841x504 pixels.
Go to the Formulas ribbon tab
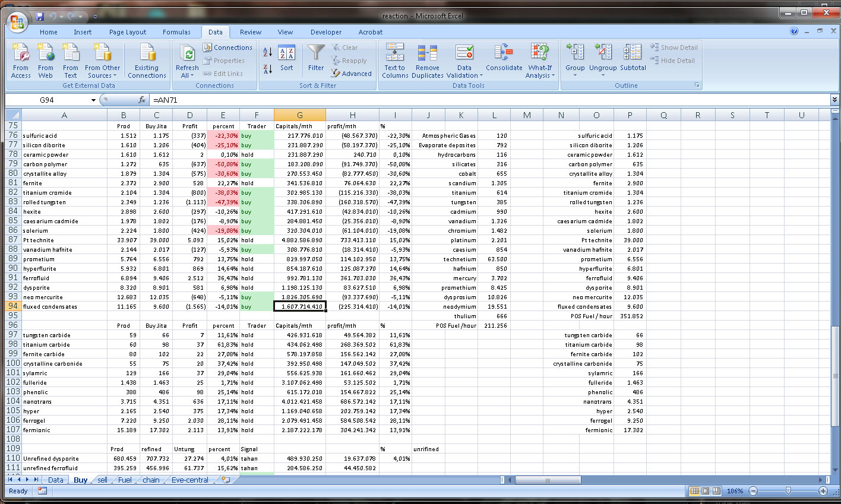pos(176,32)
